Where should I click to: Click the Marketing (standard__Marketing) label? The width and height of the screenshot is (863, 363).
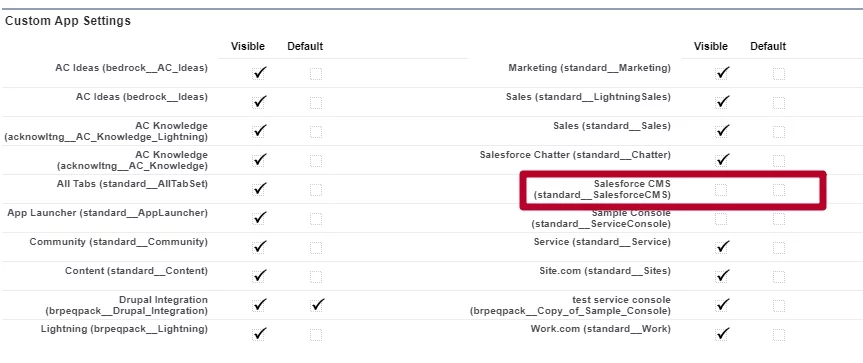click(x=589, y=68)
